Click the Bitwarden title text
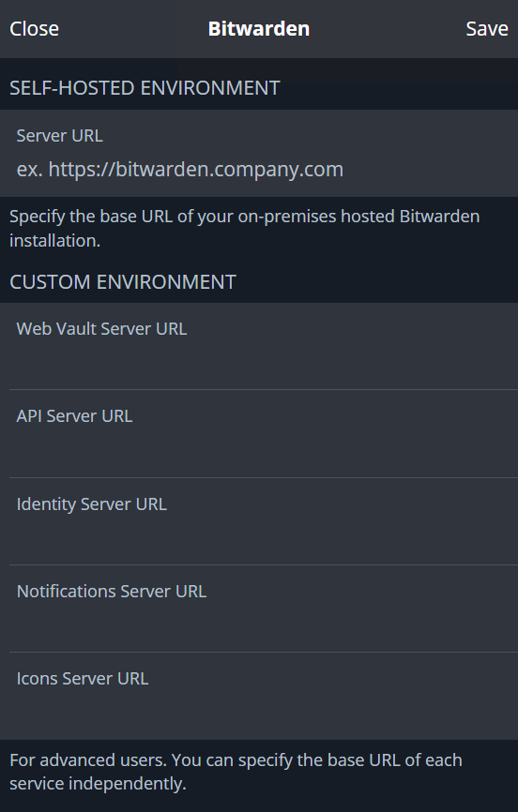 click(259, 28)
